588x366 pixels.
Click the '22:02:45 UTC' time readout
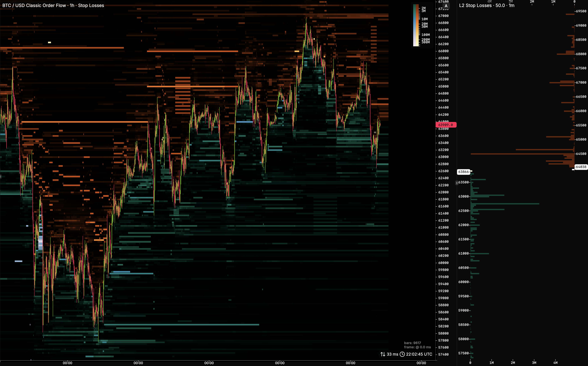[x=419, y=354]
